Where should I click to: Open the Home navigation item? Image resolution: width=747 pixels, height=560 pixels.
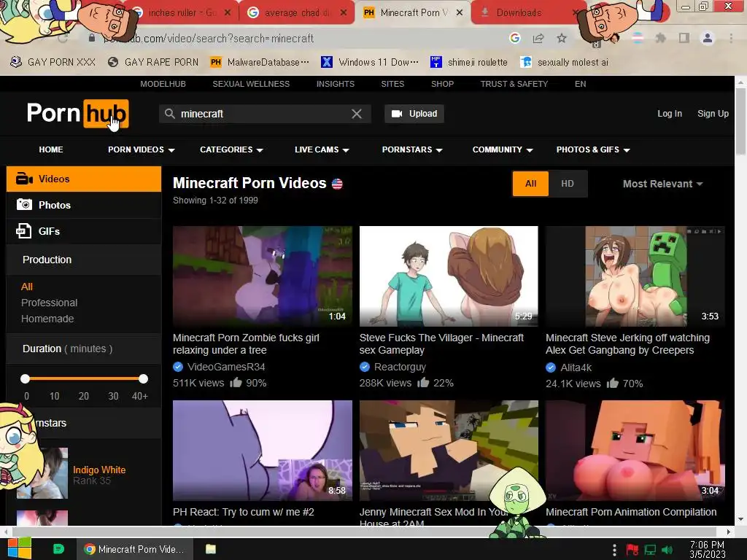(51, 149)
